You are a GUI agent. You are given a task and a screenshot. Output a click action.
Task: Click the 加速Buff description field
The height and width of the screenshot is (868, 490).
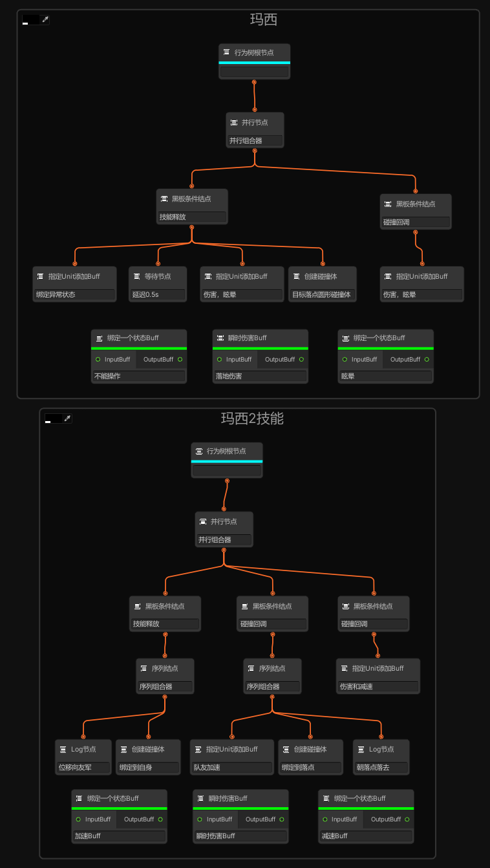(119, 836)
